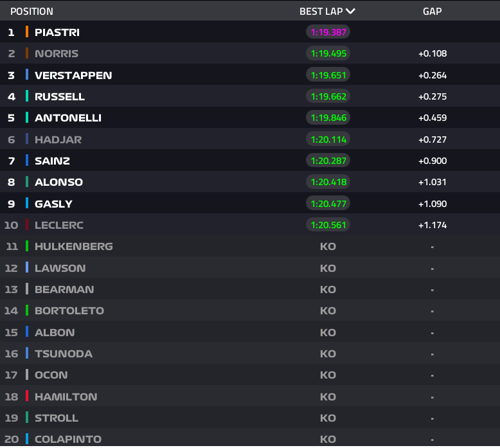
Task: Click Hadjar's 1:20.114 lap time
Action: click(328, 139)
